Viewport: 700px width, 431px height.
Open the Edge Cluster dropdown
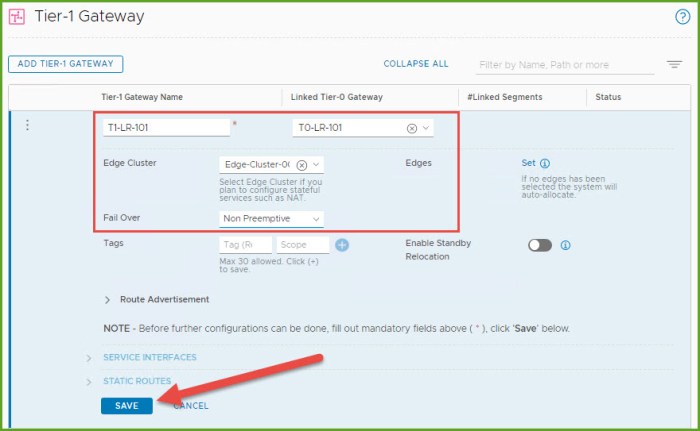pyautogui.click(x=316, y=165)
